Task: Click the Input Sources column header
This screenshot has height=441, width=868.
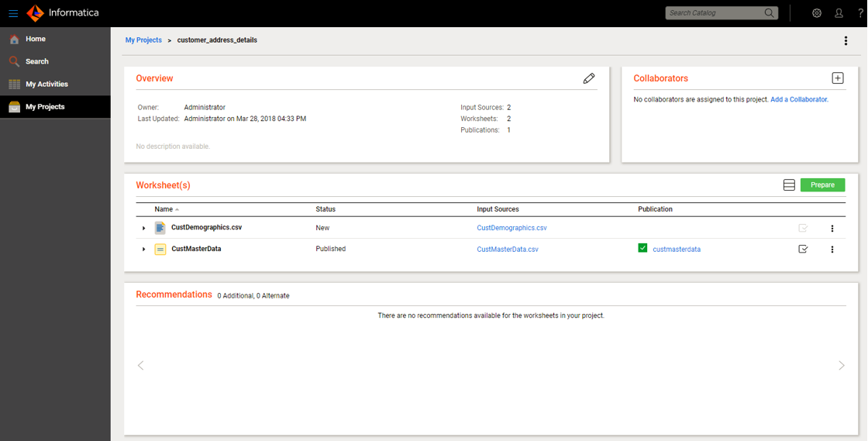Action: [x=498, y=209]
